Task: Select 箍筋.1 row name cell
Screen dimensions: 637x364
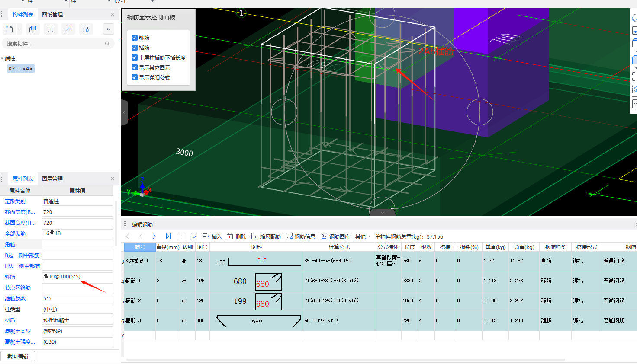Action: point(140,281)
